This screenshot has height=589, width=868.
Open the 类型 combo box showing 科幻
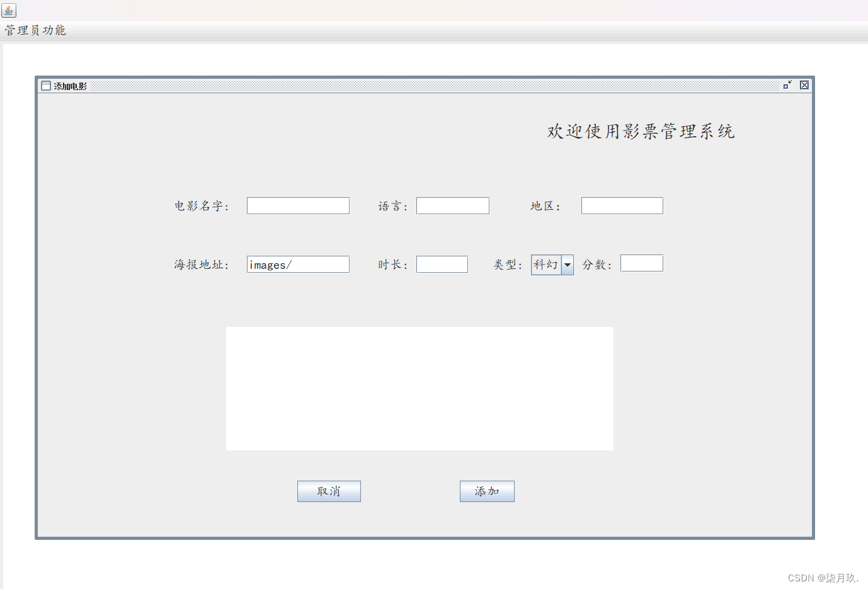coord(552,265)
